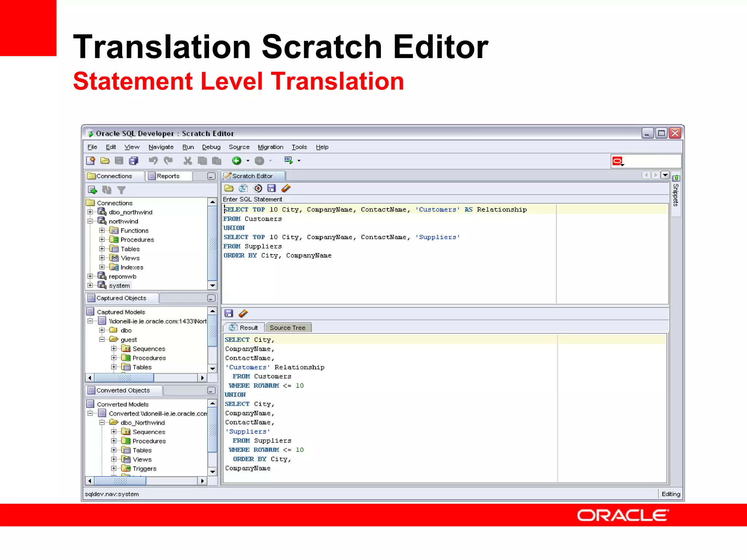Click the Cut scissors icon

tap(187, 160)
